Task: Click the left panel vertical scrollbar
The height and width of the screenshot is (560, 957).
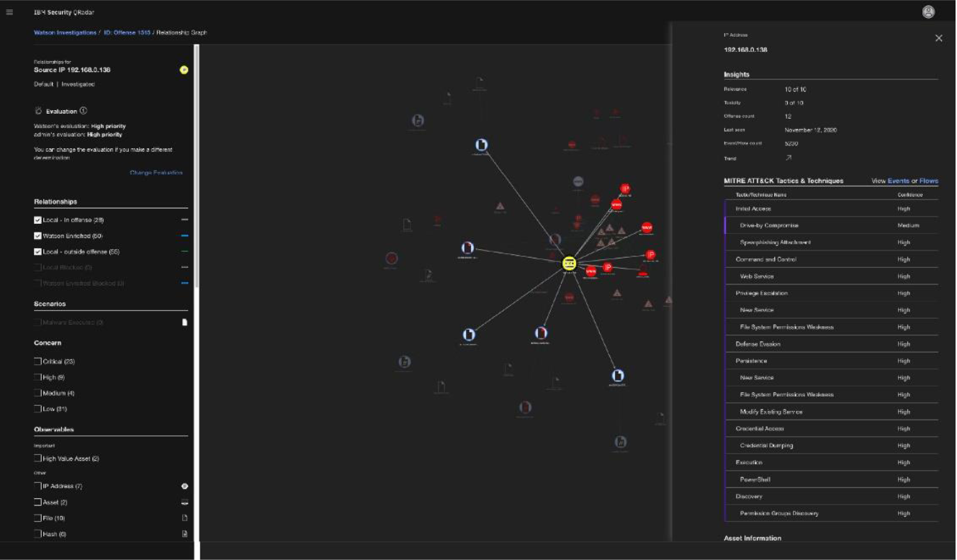Action: pyautogui.click(x=196, y=166)
